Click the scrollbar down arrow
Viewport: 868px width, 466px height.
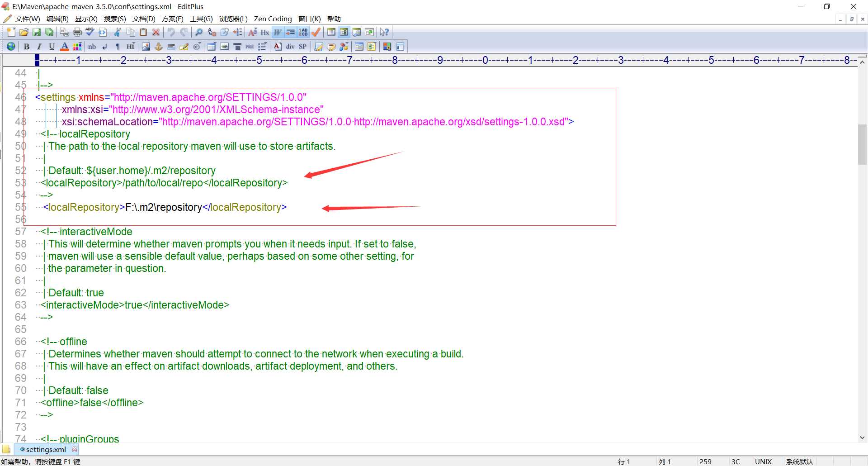862,437
